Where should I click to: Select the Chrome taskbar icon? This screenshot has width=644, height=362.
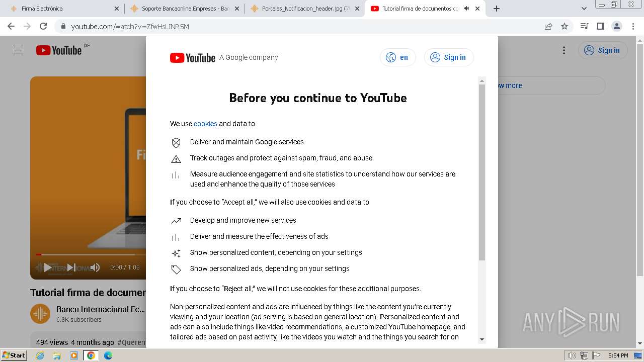pos(91,355)
